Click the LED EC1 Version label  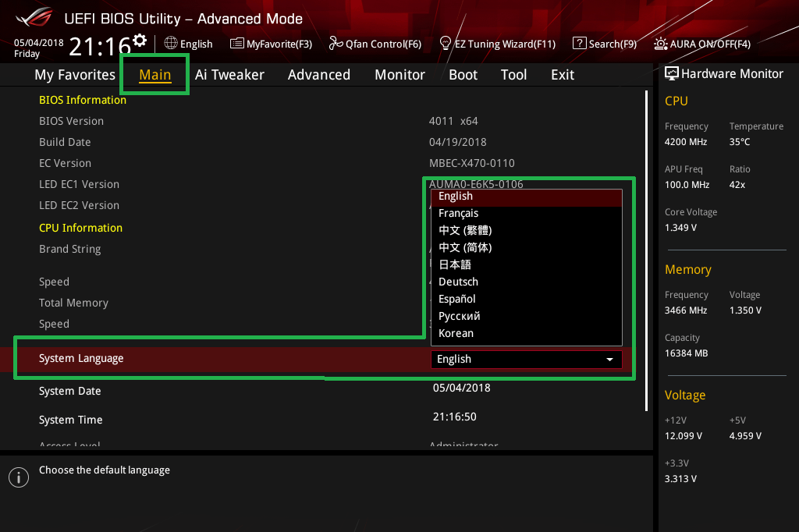[79, 184]
